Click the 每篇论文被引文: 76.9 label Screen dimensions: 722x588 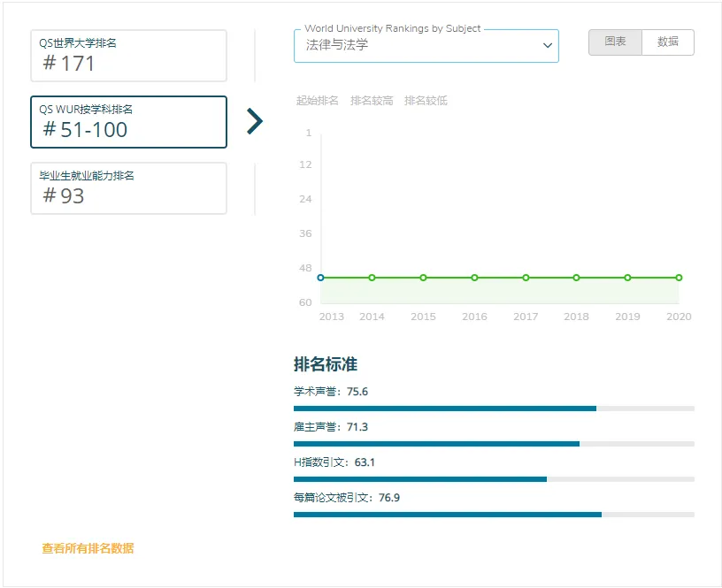tap(347, 498)
